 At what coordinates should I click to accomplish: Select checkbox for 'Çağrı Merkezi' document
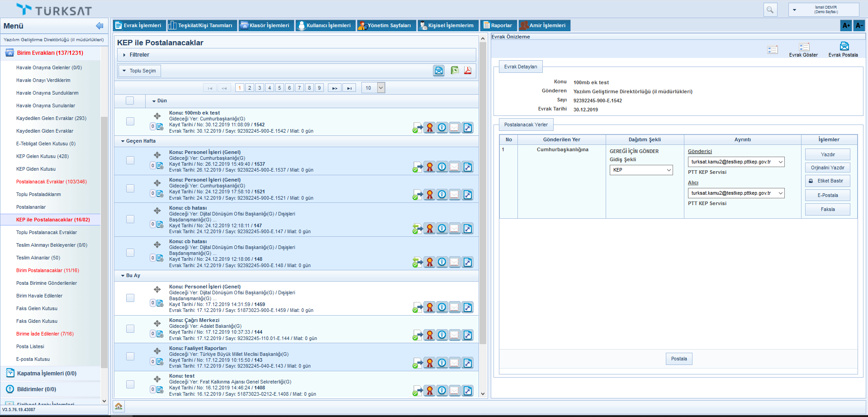[130, 329]
